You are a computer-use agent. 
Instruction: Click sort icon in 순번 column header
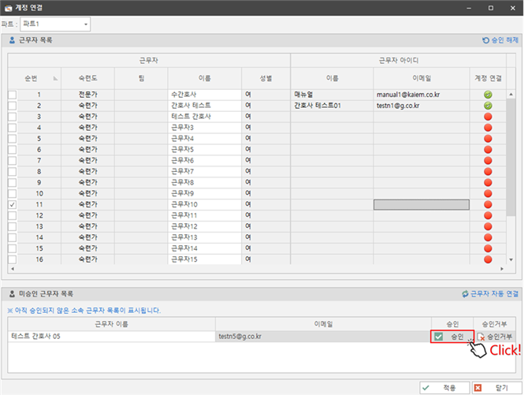[55, 79]
